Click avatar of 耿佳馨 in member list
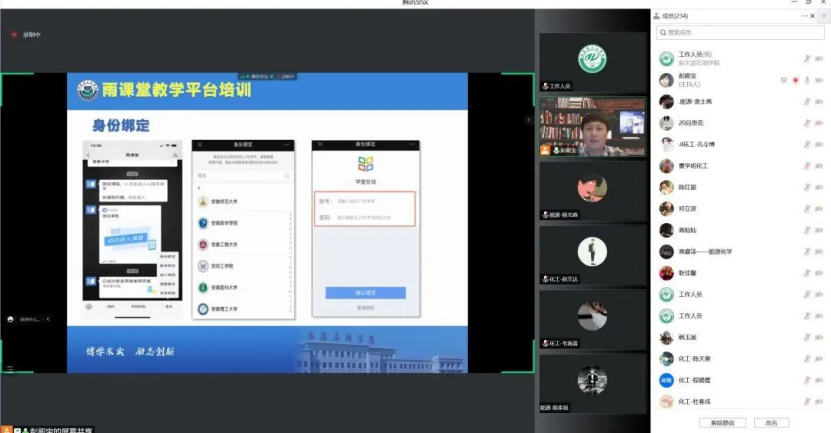 [666, 273]
